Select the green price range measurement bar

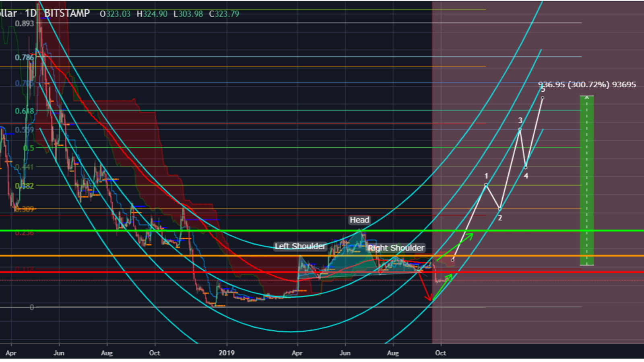pyautogui.click(x=587, y=181)
